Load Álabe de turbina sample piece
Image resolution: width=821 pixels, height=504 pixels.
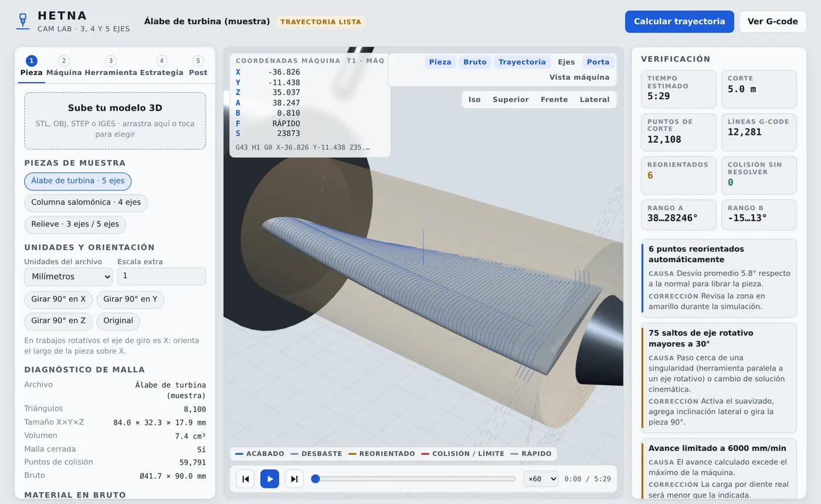[78, 181]
